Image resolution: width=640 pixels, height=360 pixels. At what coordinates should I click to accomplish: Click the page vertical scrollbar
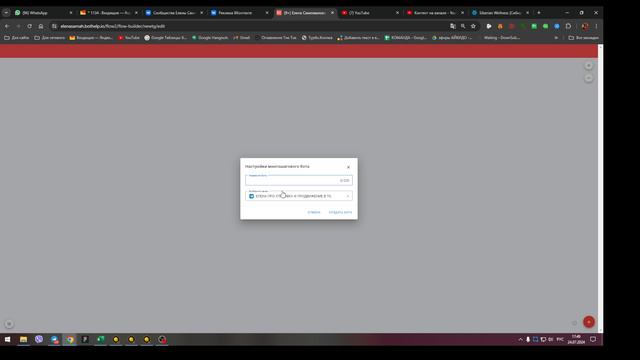[600, 189]
